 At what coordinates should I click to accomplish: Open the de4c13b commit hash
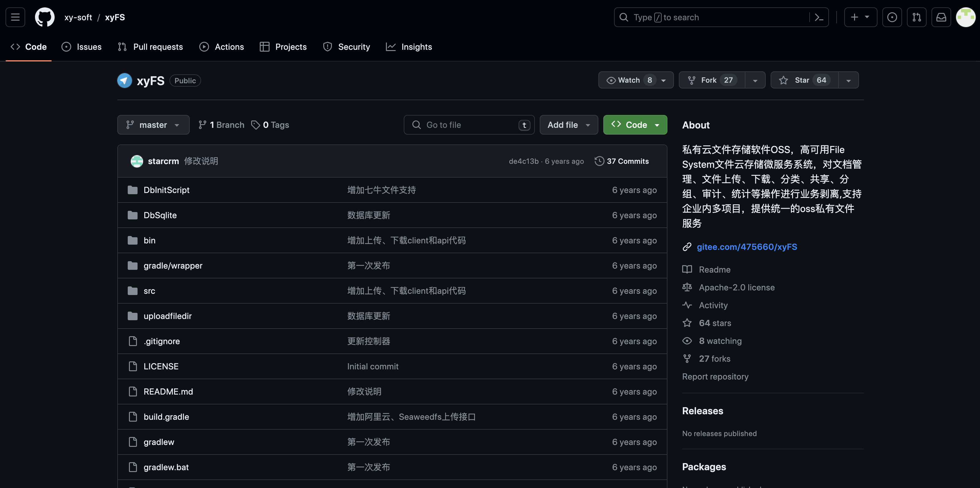point(523,161)
